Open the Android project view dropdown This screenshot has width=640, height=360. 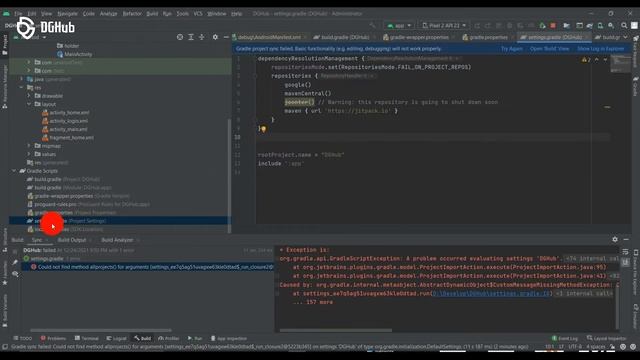31,37
